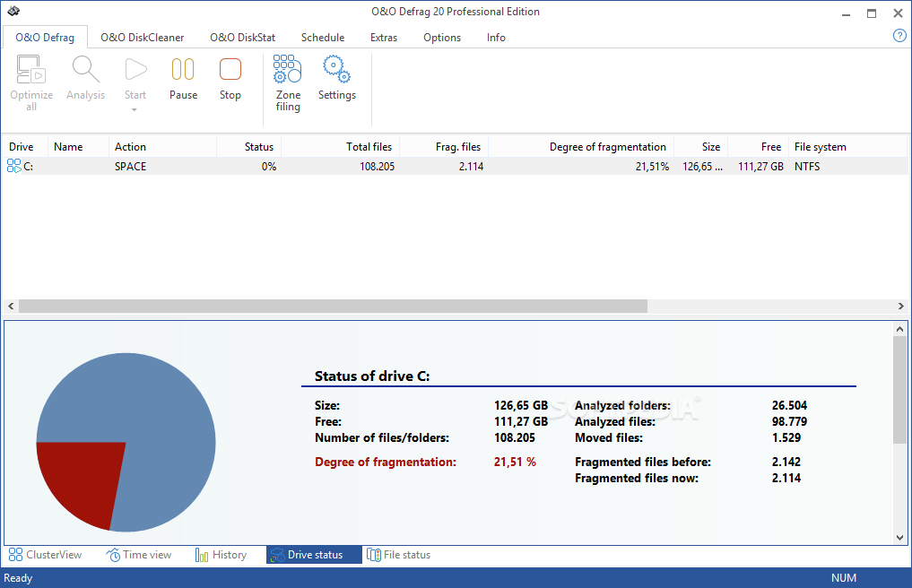
Task: Click the status panel vertical scrollbar thumb
Action: [x=899, y=390]
